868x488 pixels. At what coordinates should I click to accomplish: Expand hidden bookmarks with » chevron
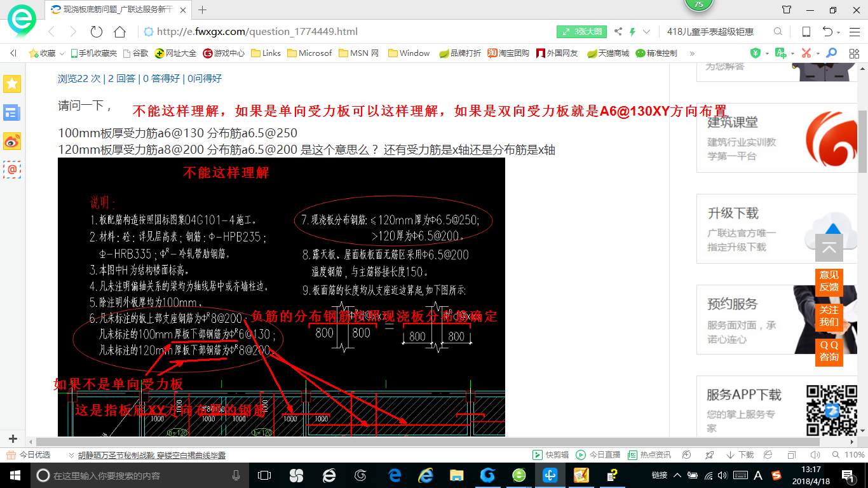coord(692,53)
